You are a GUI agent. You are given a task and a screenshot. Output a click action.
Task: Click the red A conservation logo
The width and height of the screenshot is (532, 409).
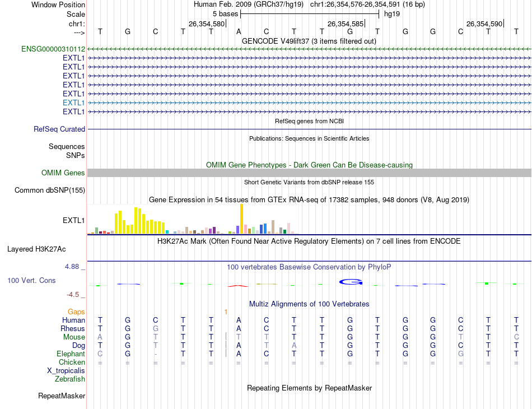238,286
